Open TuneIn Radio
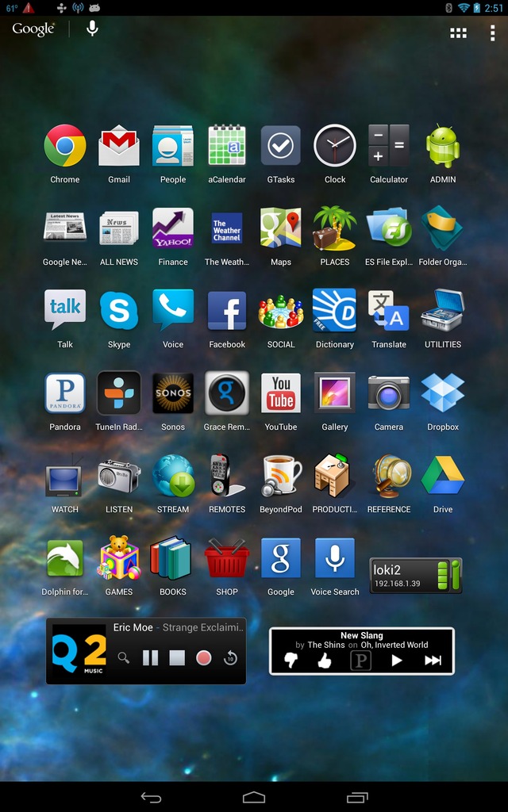 pyautogui.click(x=119, y=393)
